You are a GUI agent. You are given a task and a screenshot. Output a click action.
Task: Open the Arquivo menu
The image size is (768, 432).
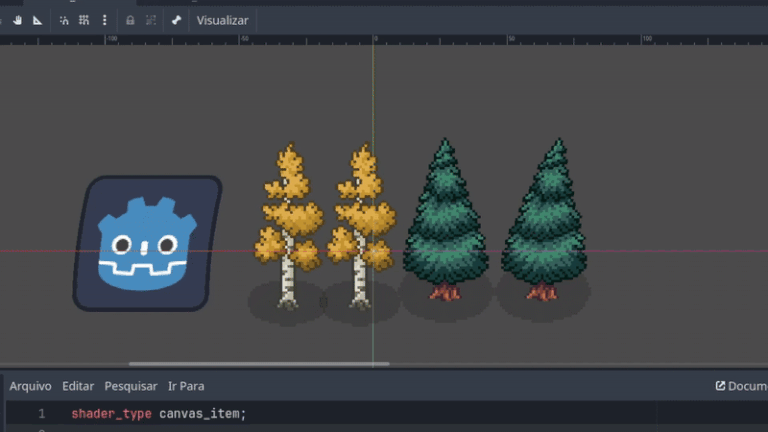tap(30, 386)
